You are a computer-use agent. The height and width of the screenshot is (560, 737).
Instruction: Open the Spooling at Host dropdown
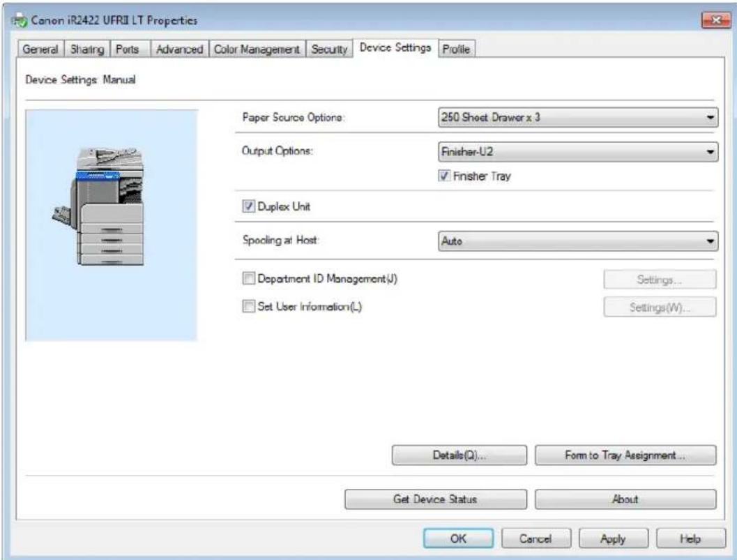point(577,241)
